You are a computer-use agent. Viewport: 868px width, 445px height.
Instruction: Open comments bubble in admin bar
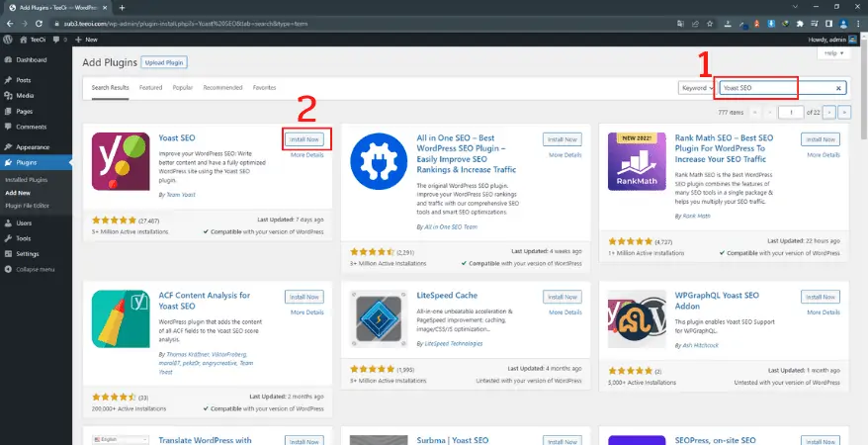tap(60, 40)
